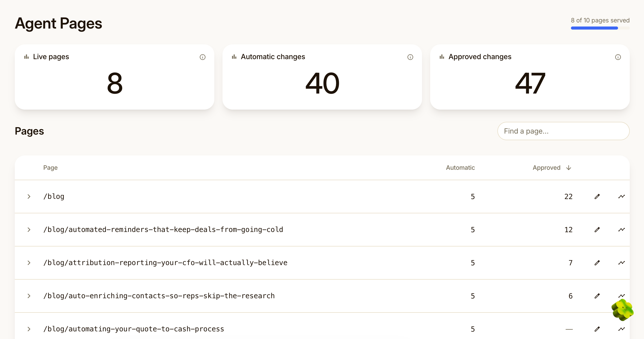Click the 22 approved count for /blog

(x=568, y=197)
